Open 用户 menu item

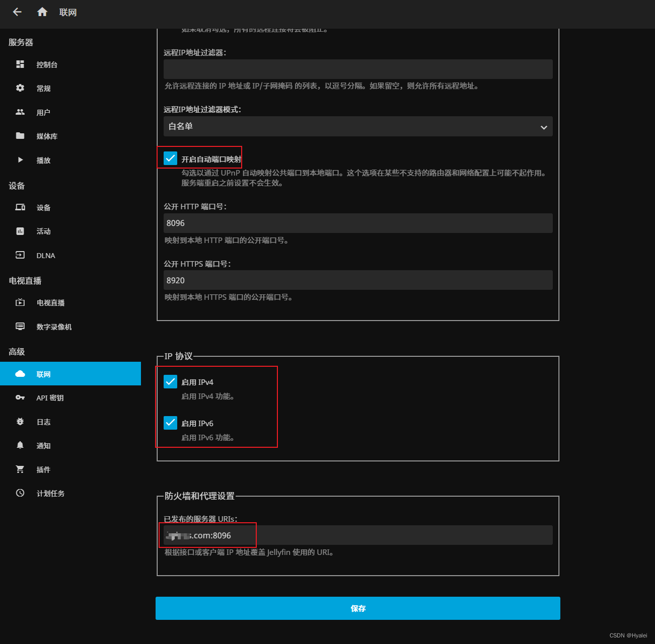pyautogui.click(x=70, y=112)
